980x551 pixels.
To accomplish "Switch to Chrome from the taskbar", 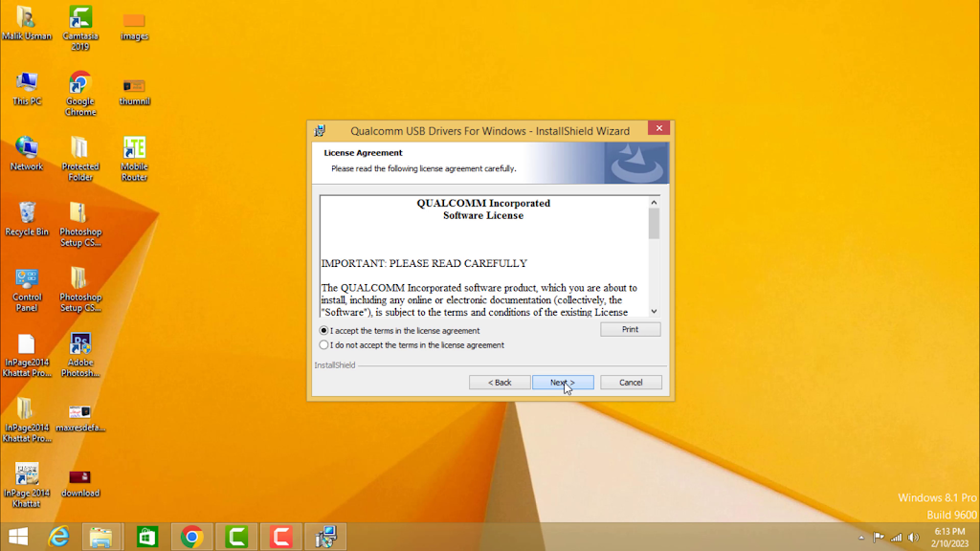I will pyautogui.click(x=191, y=537).
